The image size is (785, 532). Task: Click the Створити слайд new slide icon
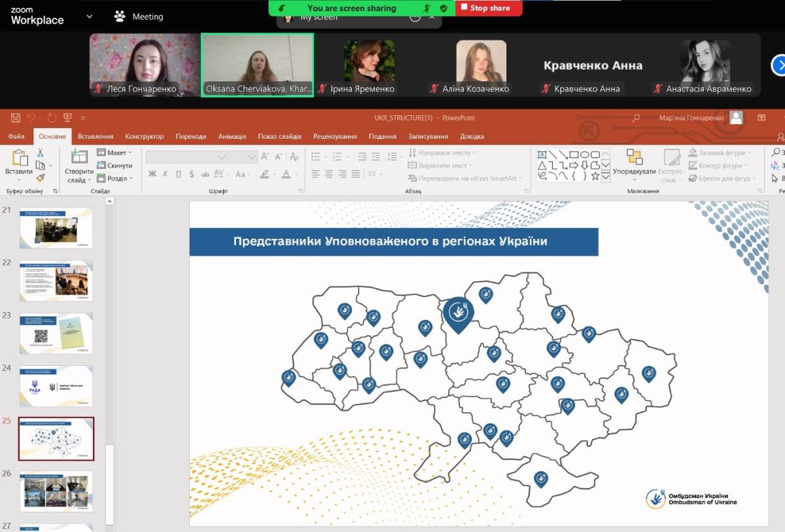coord(79,157)
